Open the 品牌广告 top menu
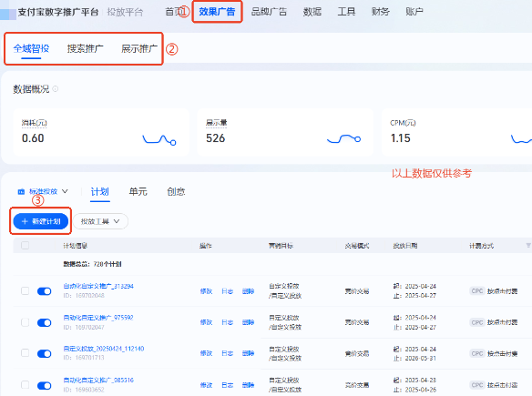The image size is (532, 396). click(x=269, y=12)
